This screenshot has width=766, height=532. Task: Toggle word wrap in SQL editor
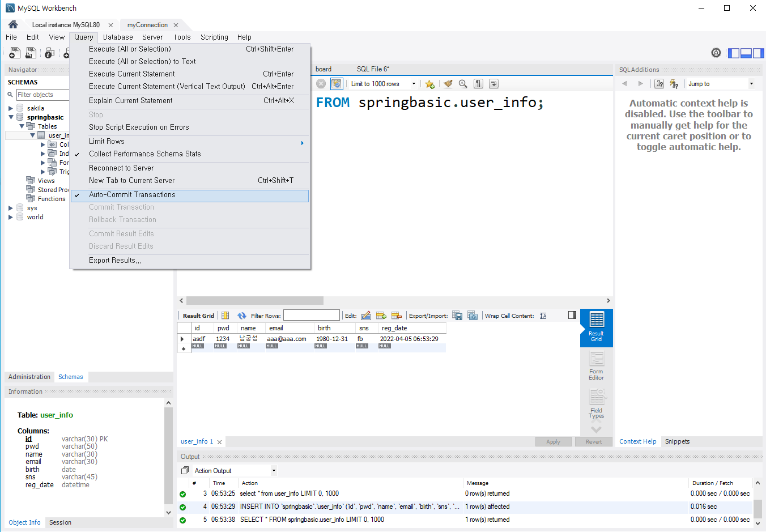pos(493,84)
